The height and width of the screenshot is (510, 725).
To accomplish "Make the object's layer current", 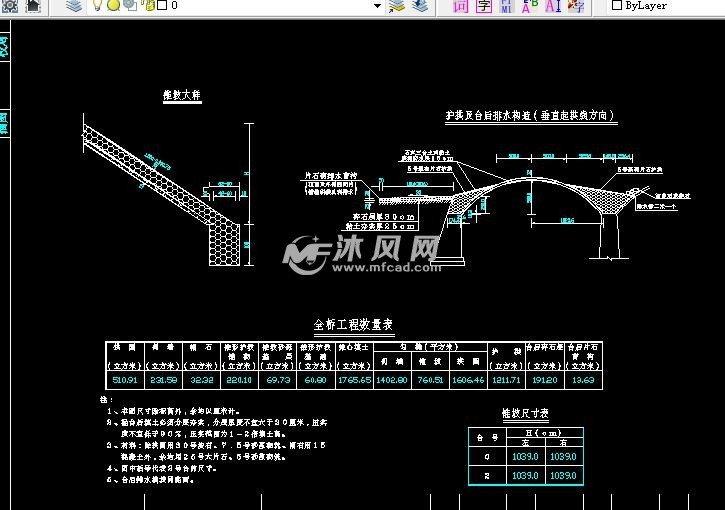I will pos(396,6).
